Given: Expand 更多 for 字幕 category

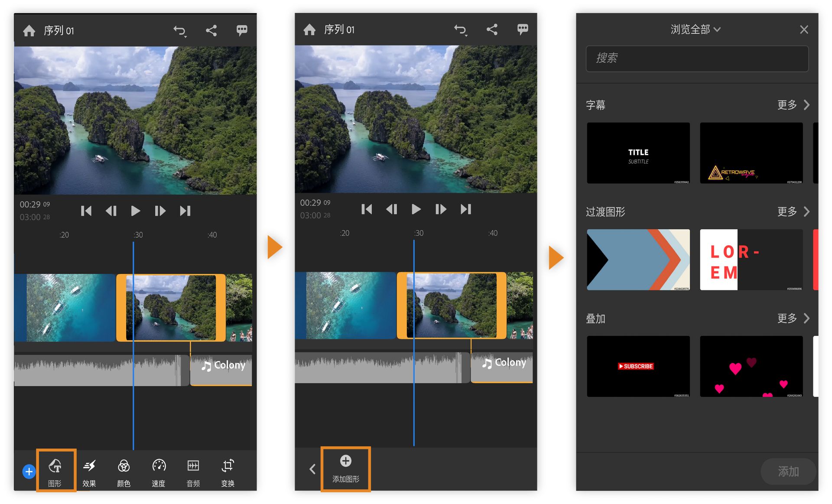Looking at the screenshot, I should pyautogui.click(x=793, y=105).
